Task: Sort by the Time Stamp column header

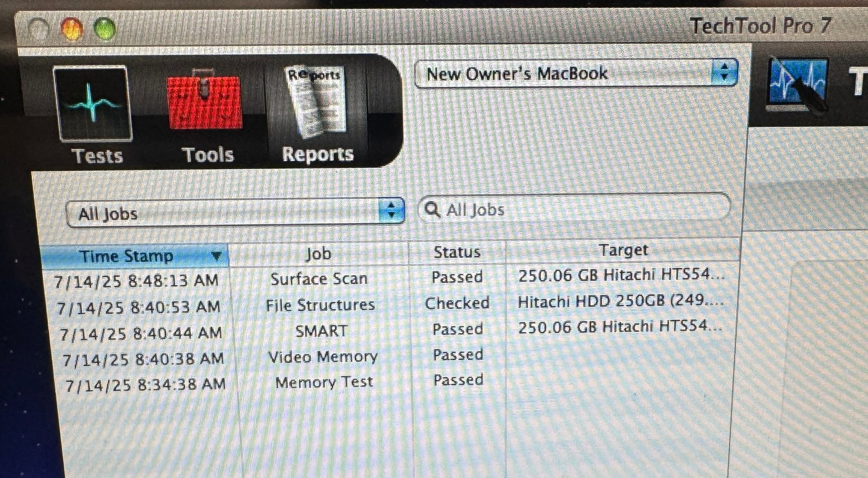Action: pos(135,256)
